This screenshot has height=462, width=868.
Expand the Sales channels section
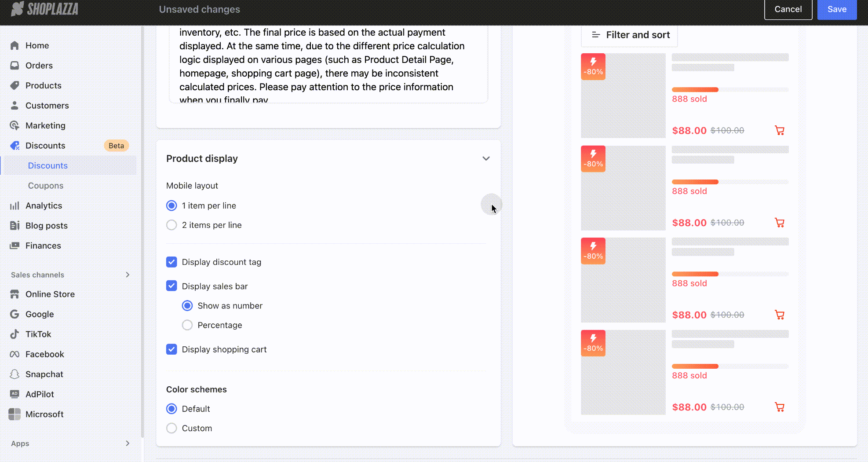tap(128, 275)
